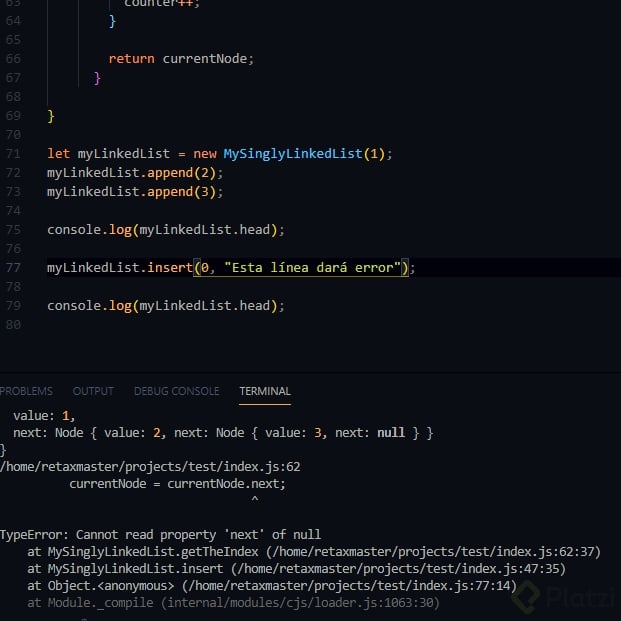
Task: Click the string "Esta línea dará error"
Action: (x=312, y=268)
